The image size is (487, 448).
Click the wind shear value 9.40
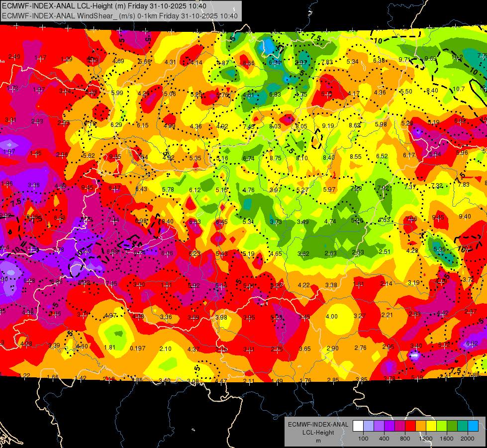coord(465,217)
